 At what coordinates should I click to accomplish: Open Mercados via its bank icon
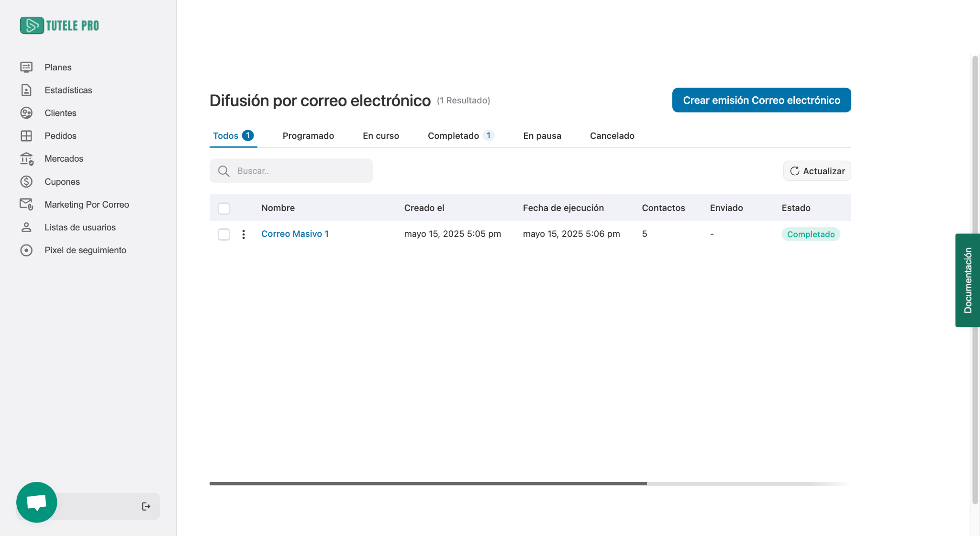coord(26,158)
